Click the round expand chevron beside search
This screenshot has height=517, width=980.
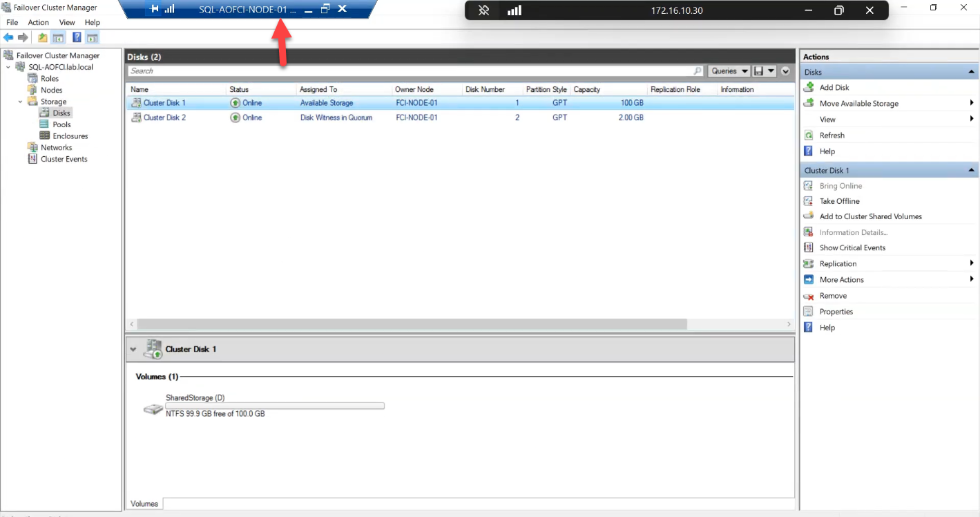(786, 71)
